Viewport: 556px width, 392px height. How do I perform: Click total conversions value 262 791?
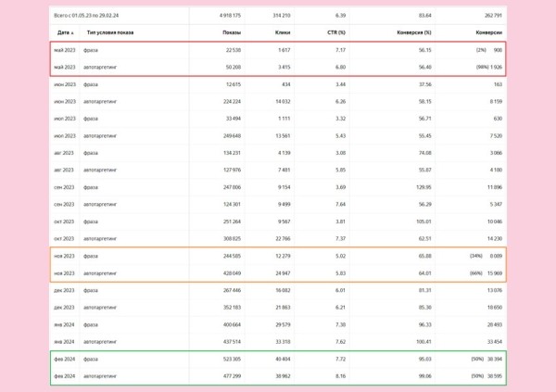click(493, 16)
